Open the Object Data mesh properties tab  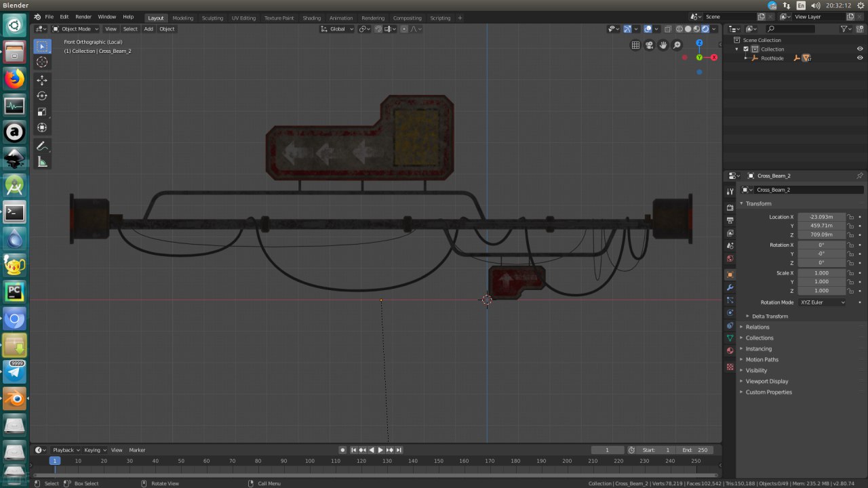730,338
